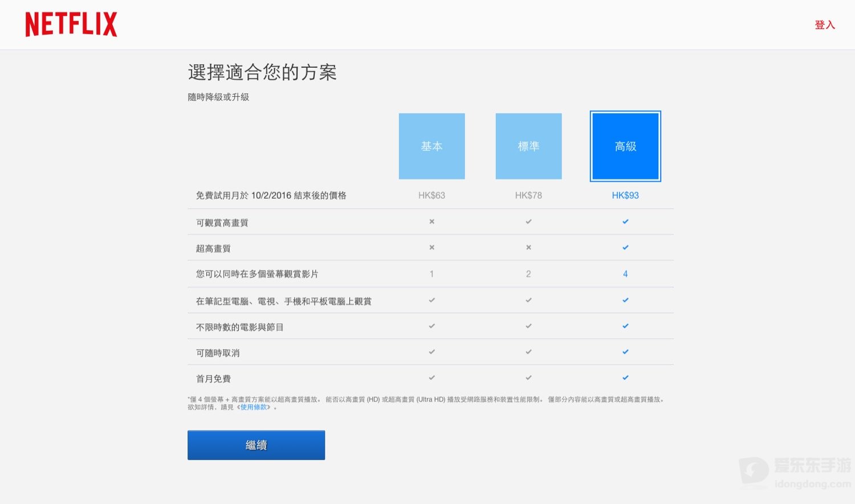This screenshot has width=855, height=504.
Task: Click the 基本 check in 不限時數的電影與節目 row
Action: (x=431, y=326)
